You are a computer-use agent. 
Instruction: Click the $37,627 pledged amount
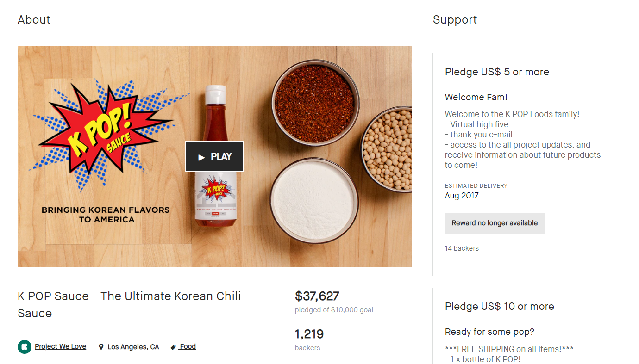click(317, 296)
